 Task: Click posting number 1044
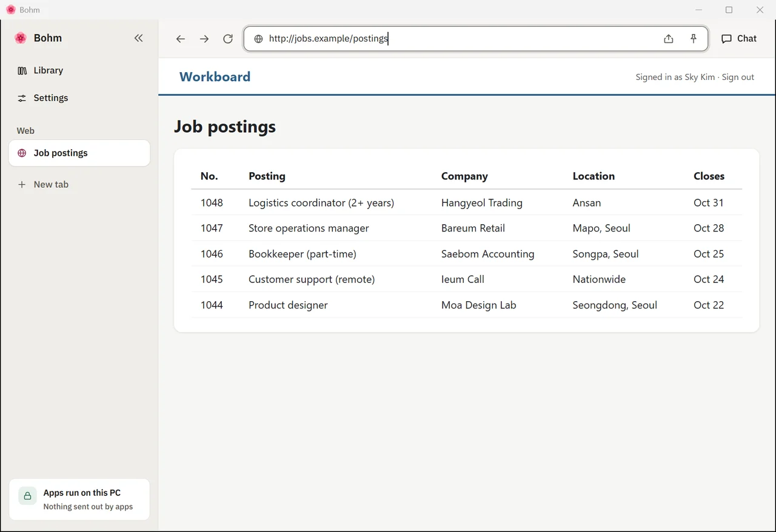click(x=212, y=305)
